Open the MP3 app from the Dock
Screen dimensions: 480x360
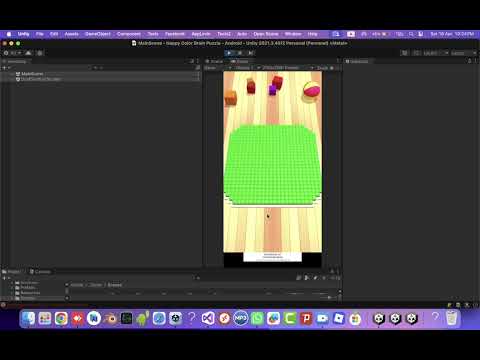[x=241, y=318]
